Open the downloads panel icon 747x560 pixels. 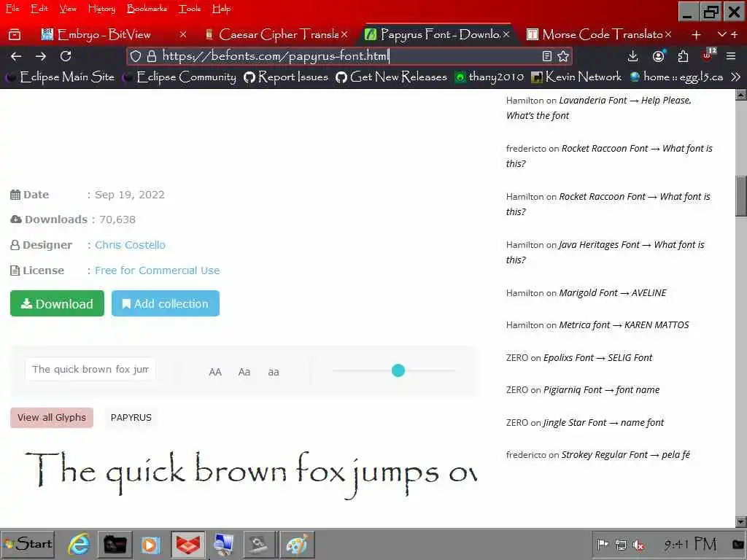click(632, 56)
